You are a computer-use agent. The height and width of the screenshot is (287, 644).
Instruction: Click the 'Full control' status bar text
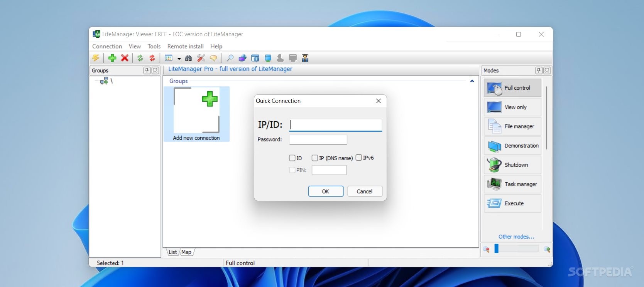[x=240, y=263]
